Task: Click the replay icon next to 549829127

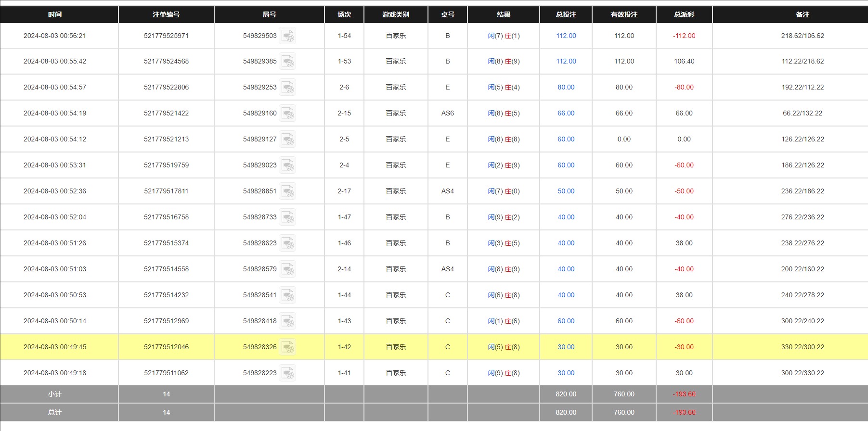Action: tap(287, 139)
